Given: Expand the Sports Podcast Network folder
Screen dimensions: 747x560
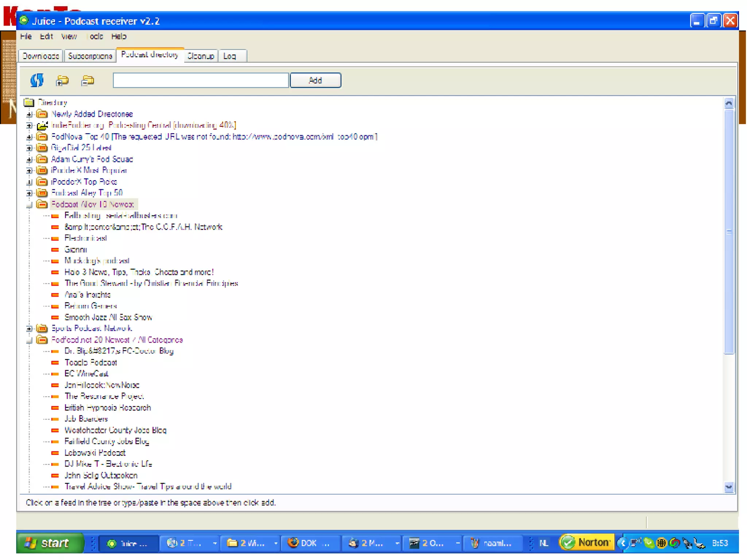Looking at the screenshot, I should (x=30, y=329).
